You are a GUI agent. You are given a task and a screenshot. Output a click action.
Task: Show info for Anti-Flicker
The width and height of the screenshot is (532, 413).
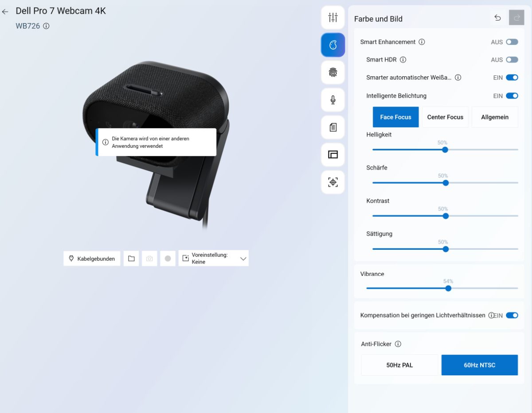[x=398, y=344]
